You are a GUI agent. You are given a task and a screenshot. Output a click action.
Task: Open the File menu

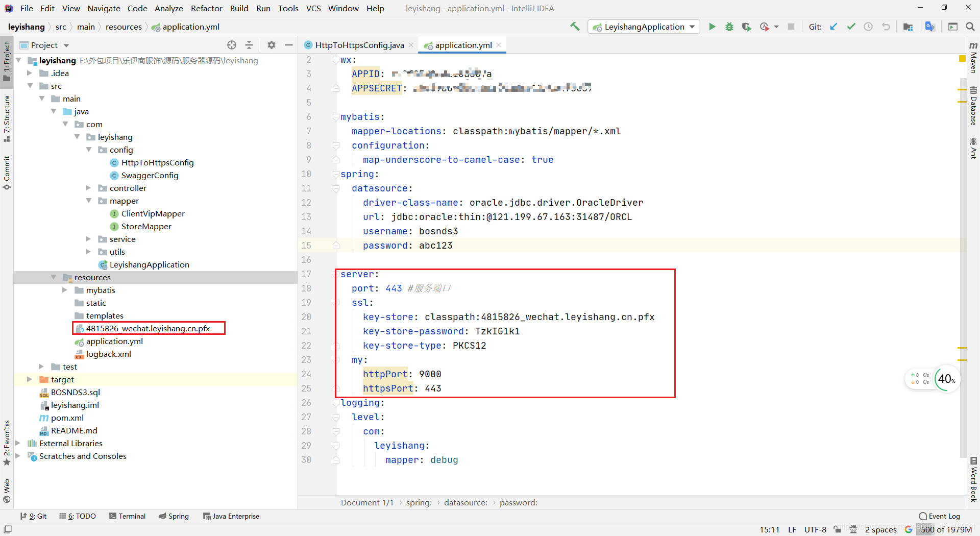coord(27,8)
